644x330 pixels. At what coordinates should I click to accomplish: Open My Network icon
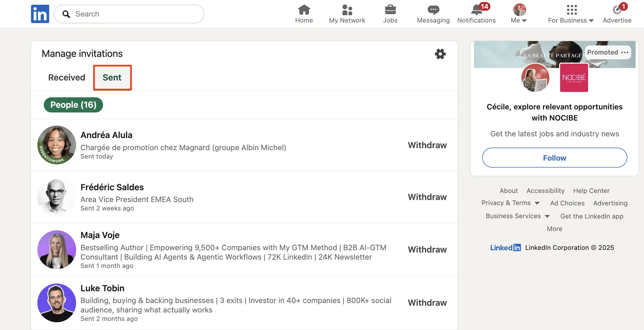pos(347,10)
